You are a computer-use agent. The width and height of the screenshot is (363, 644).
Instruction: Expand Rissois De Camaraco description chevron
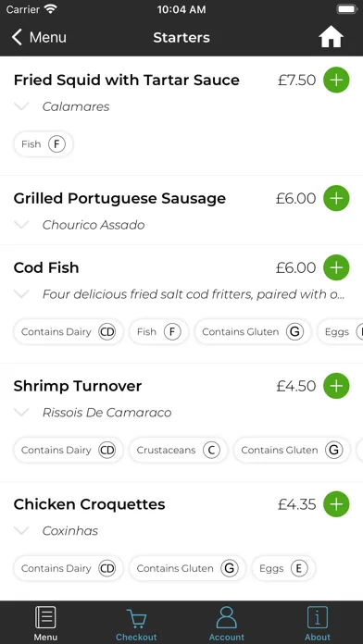click(21, 413)
